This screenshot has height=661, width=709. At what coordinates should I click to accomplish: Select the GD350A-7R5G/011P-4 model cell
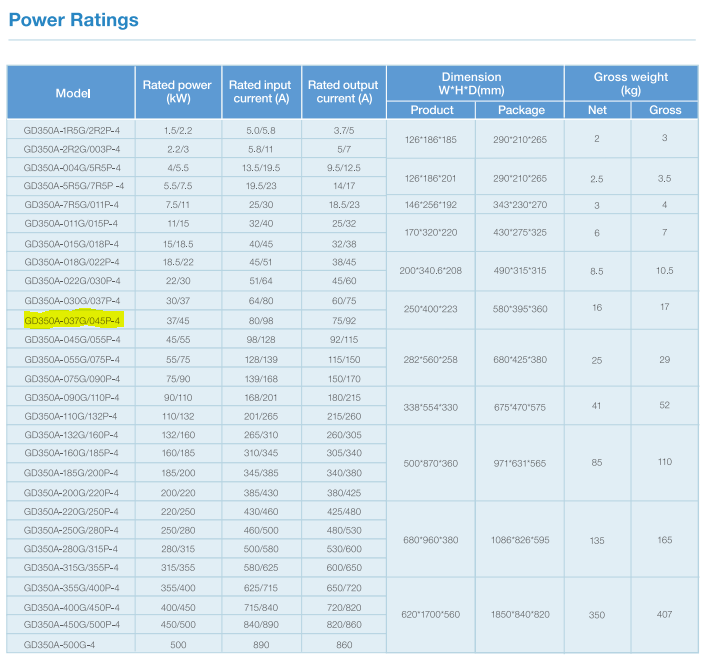[x=72, y=205]
